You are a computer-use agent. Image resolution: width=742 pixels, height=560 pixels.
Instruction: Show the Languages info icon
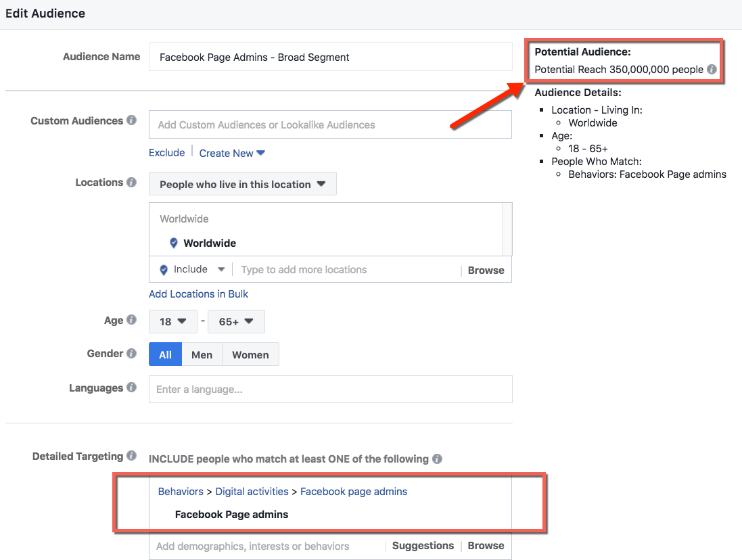131,388
